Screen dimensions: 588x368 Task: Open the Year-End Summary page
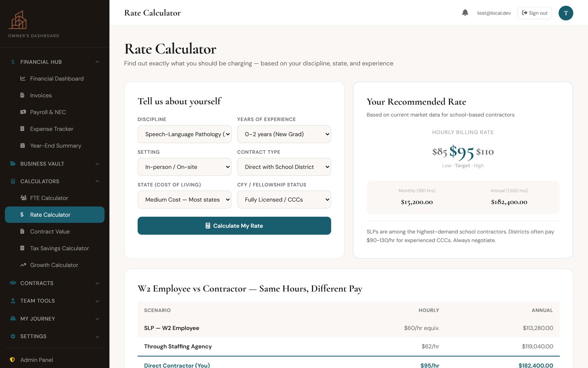[55, 146]
